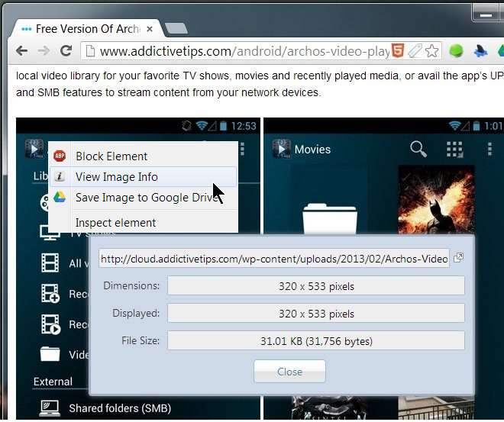The height and width of the screenshot is (422, 504).
Task: Click the white folder icon in Movies screenshot
Action: (329, 218)
